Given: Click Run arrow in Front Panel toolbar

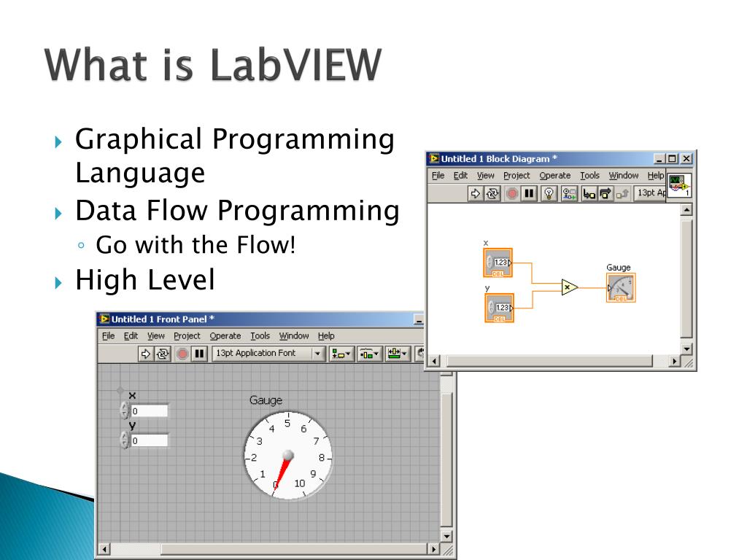Looking at the screenshot, I should pos(145,354).
